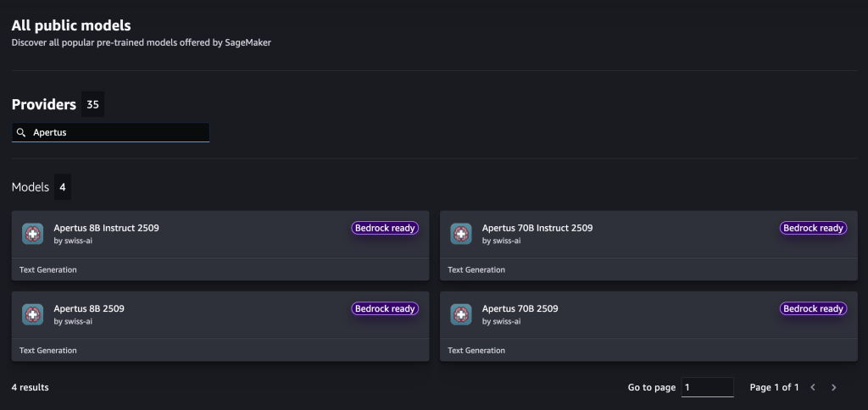Go to the next page arrow
Image resolution: width=868 pixels, height=410 pixels.
(834, 387)
